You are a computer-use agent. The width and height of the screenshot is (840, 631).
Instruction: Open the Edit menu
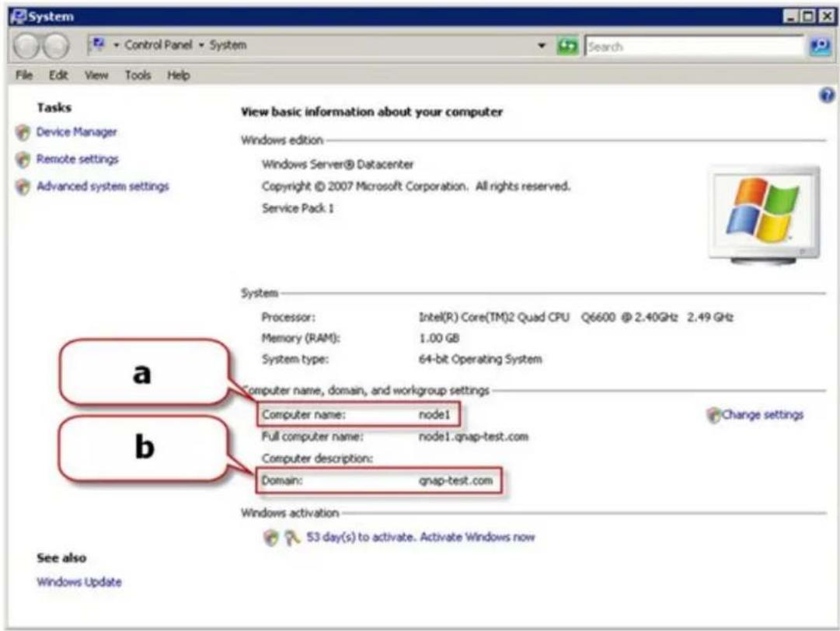(x=58, y=75)
